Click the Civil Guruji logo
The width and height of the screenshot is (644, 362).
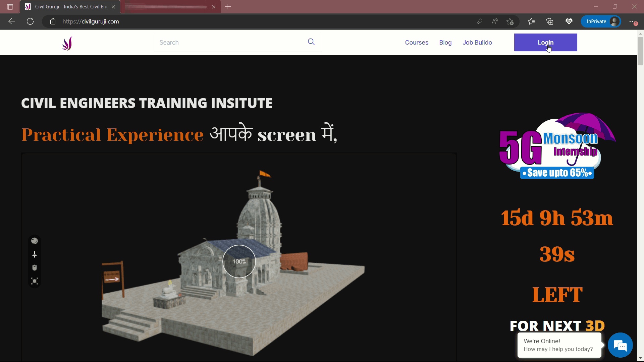click(x=67, y=43)
